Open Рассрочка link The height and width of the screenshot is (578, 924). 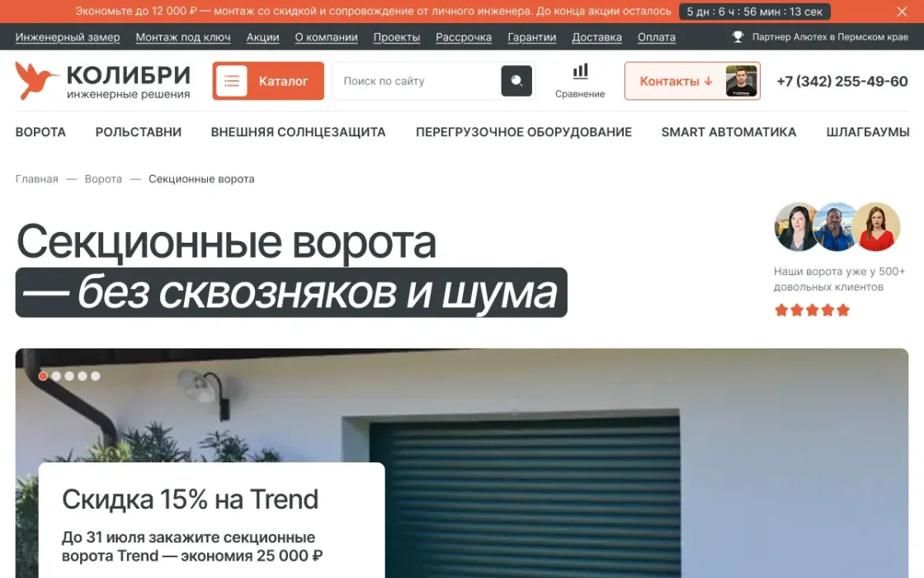click(464, 37)
